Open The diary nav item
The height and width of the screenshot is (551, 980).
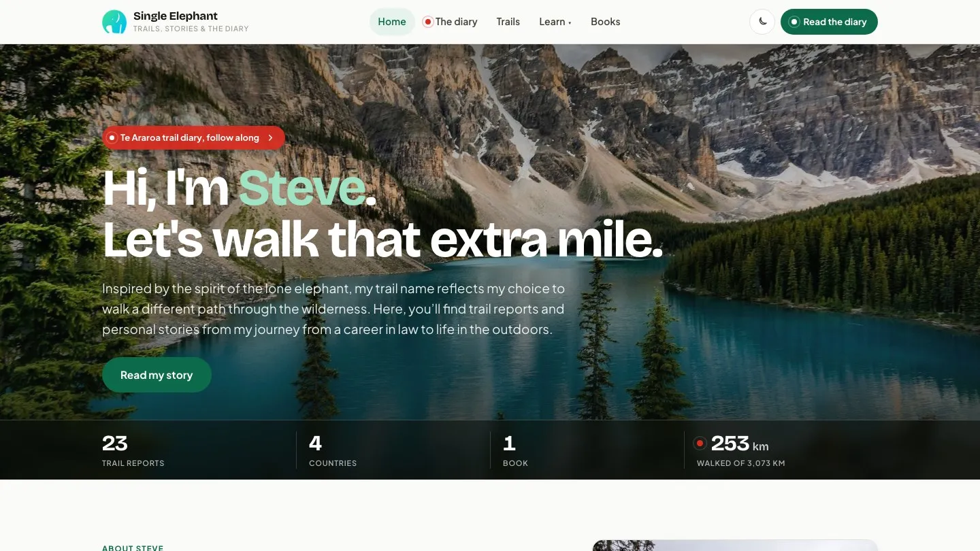pyautogui.click(x=451, y=22)
